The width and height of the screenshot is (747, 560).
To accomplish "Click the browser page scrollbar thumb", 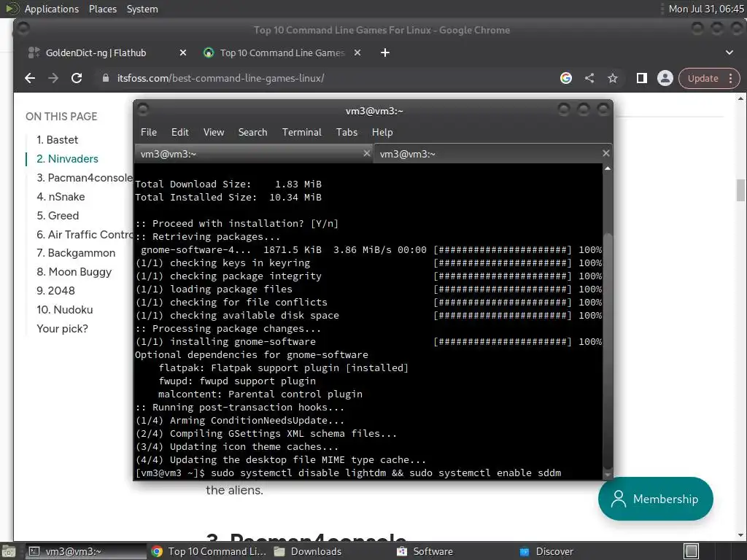I will point(741,190).
